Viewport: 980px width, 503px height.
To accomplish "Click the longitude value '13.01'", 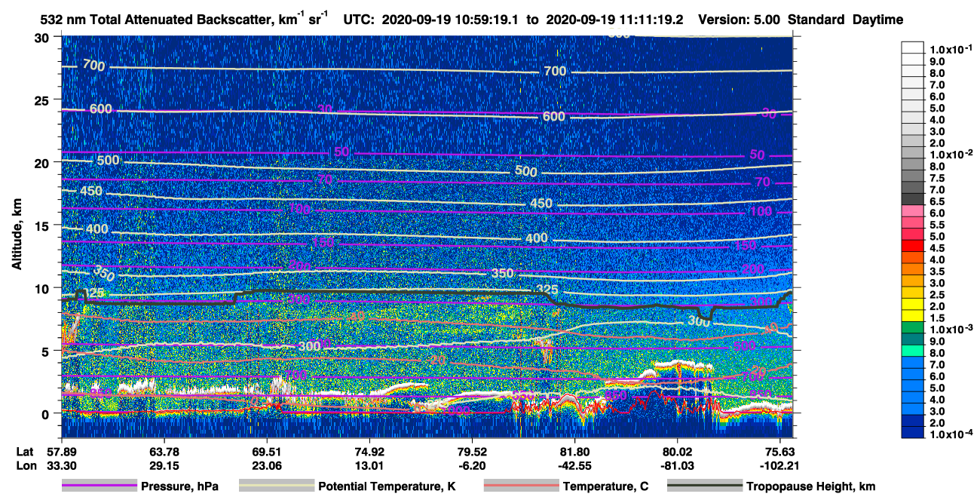I will pos(369,465).
